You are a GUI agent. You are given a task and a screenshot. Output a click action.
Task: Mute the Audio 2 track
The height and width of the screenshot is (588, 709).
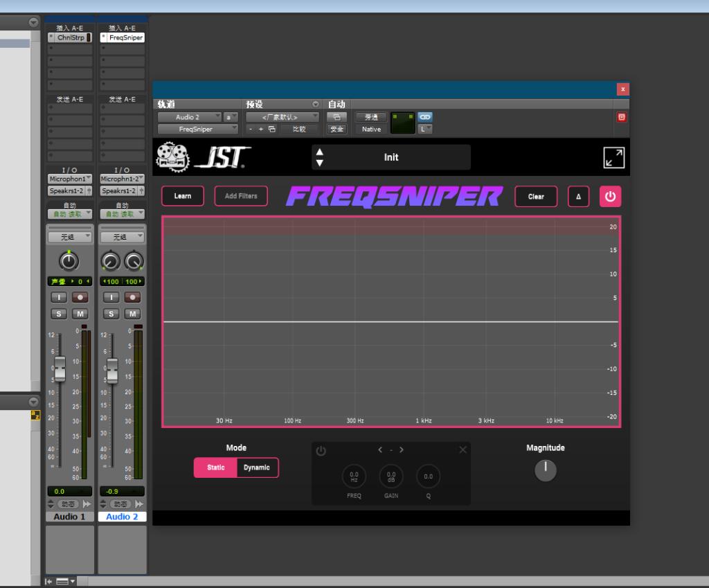click(x=132, y=314)
